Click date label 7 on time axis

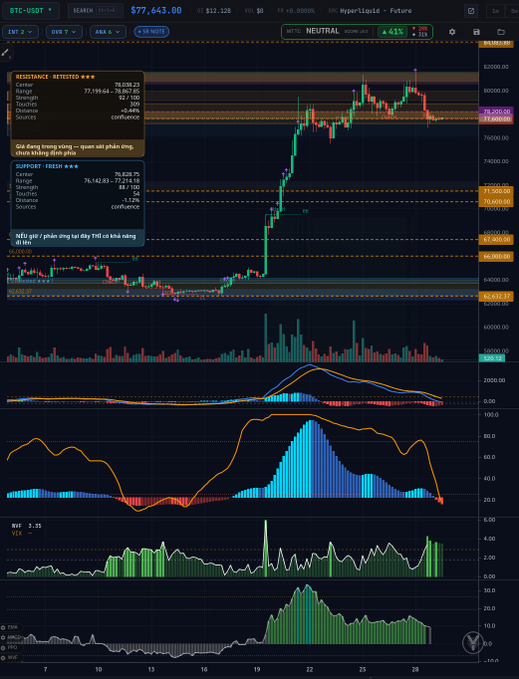[45, 669]
